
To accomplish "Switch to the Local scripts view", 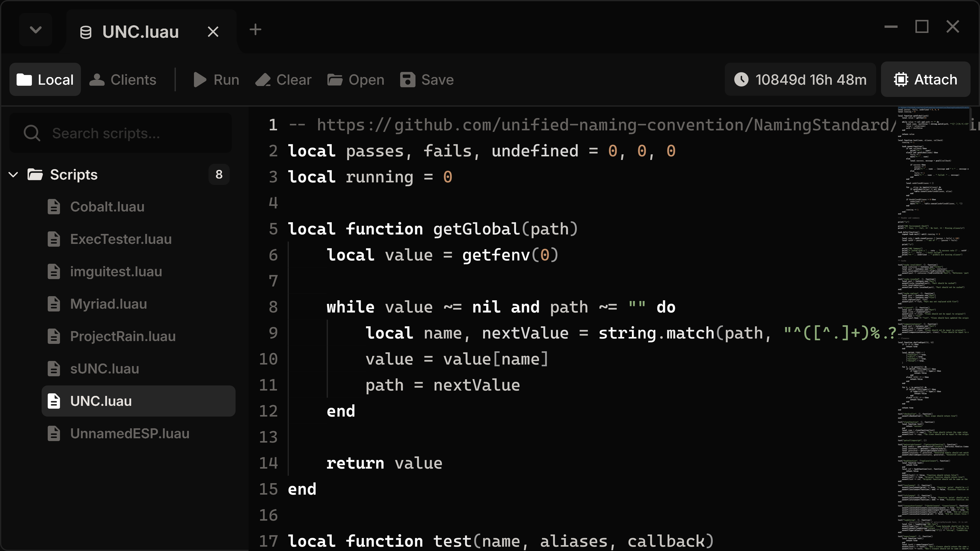I will click(45, 80).
